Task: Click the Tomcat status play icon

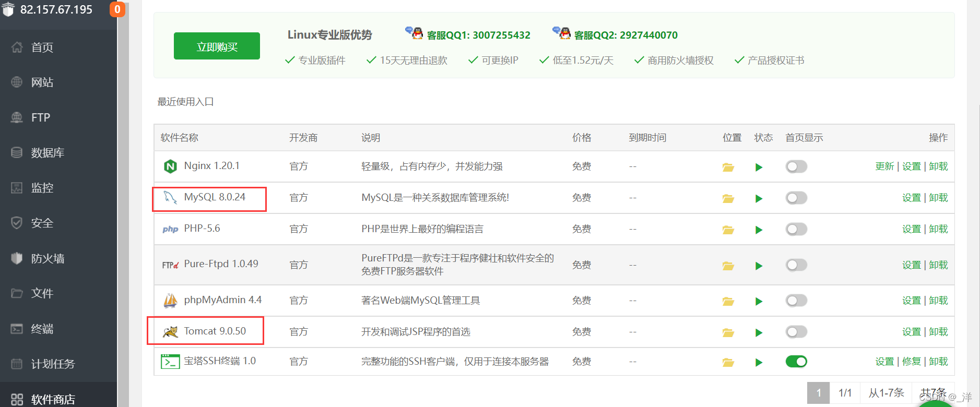Action: [x=759, y=332]
